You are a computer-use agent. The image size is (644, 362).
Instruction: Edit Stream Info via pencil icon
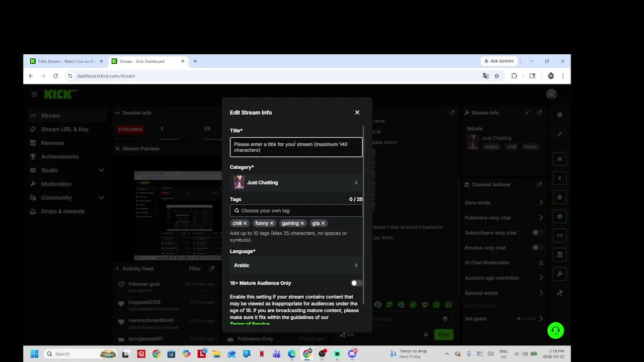(527, 113)
